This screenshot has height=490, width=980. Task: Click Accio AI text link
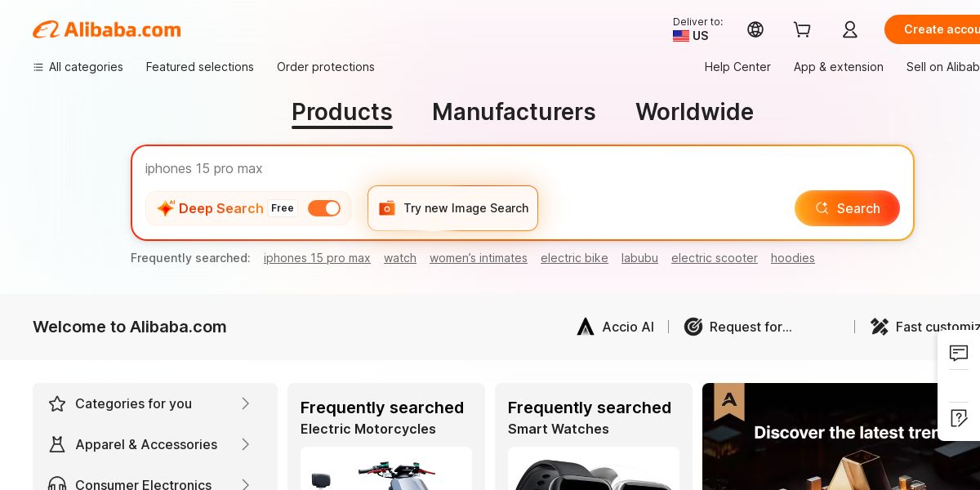[628, 327]
